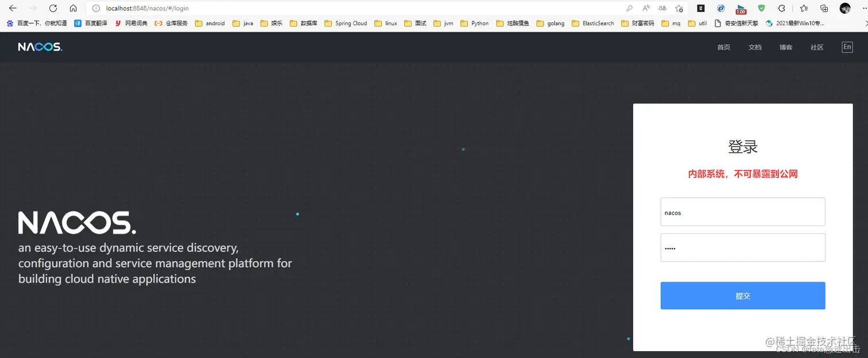The width and height of the screenshot is (868, 358).
Task: Open the 面试 bookmark folder
Action: pyautogui.click(x=416, y=24)
